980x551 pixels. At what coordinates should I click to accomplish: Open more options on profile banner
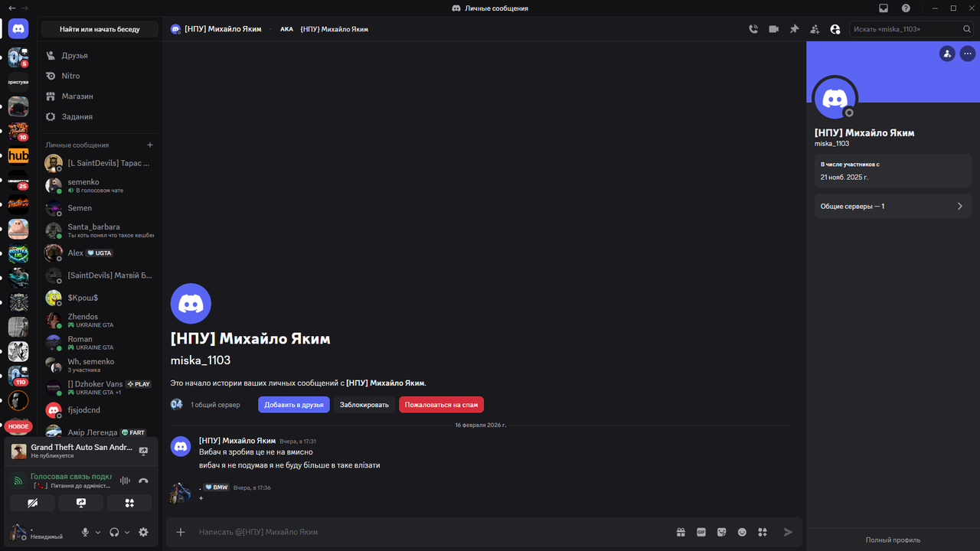(968, 54)
